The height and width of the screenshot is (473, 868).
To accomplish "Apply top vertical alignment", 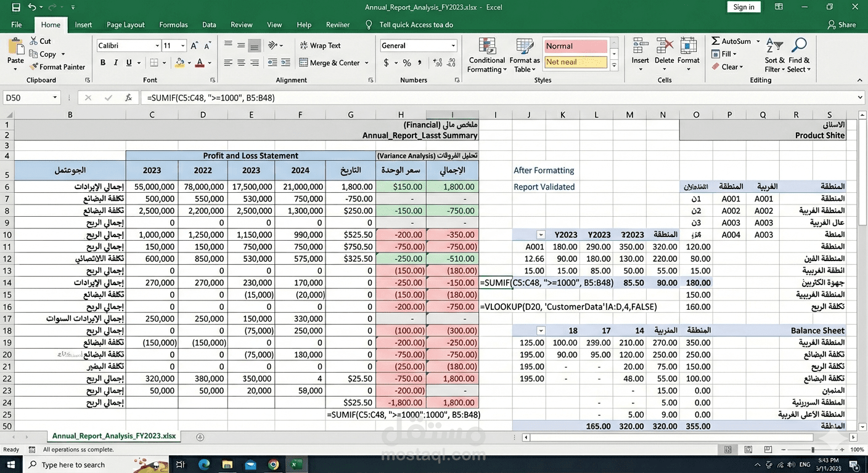I will pyautogui.click(x=228, y=45).
